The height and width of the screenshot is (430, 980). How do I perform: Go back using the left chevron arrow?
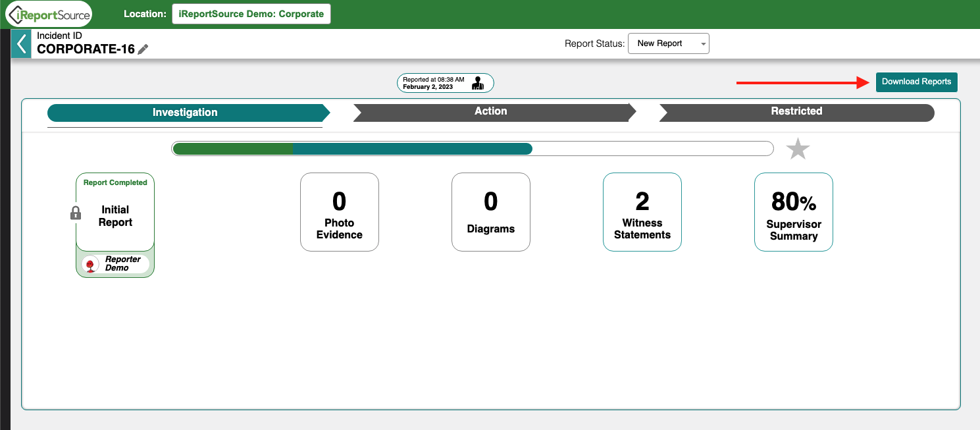[x=22, y=44]
